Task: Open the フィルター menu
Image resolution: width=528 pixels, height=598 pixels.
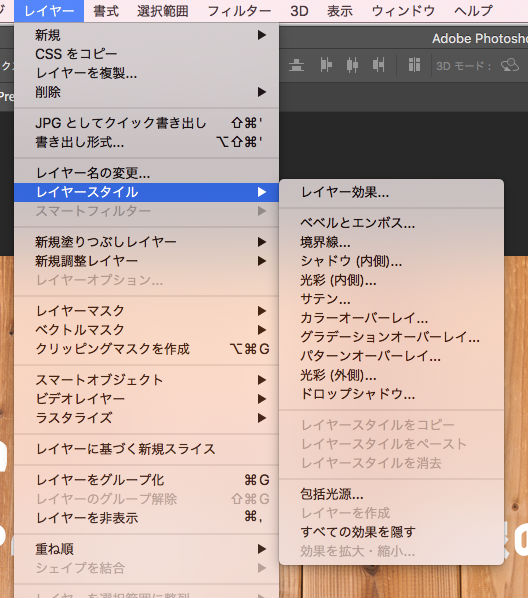Action: (x=239, y=11)
